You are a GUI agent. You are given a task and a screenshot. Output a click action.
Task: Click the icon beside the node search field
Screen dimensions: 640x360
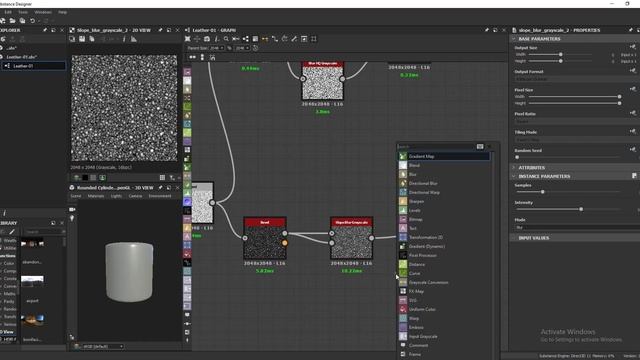click(480, 147)
